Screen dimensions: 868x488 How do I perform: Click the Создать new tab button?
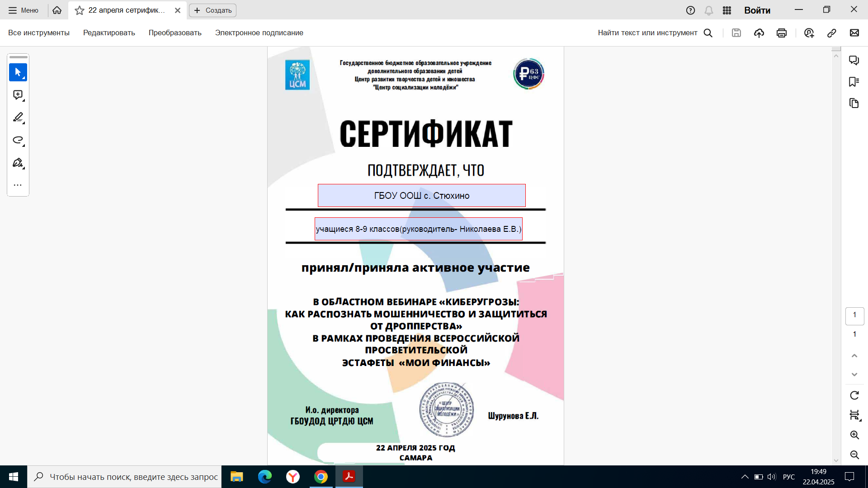click(x=212, y=10)
